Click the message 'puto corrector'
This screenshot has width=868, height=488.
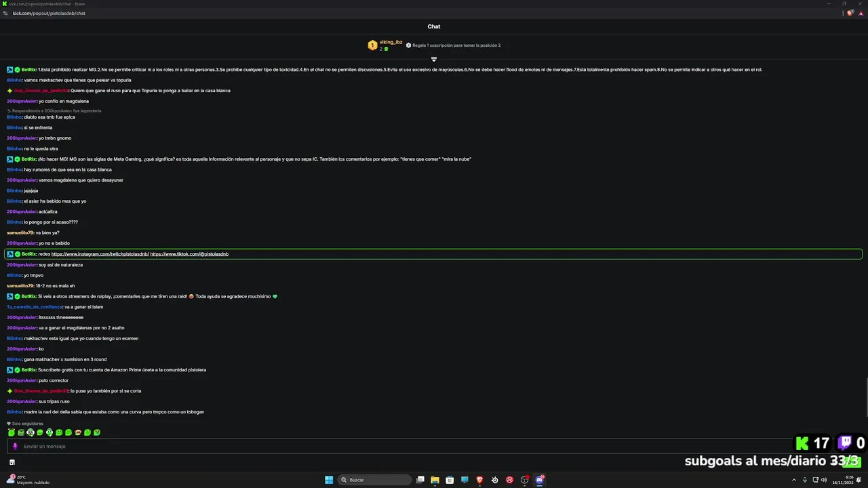(54, 380)
